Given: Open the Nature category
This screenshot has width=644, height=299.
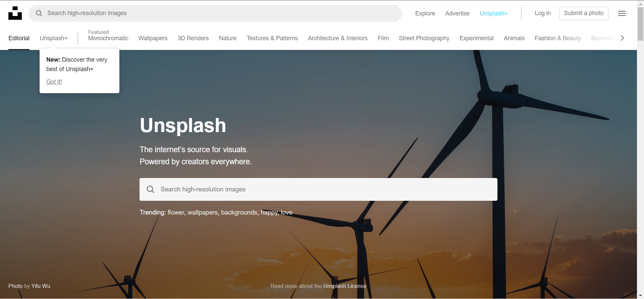Looking at the screenshot, I should click(x=228, y=38).
